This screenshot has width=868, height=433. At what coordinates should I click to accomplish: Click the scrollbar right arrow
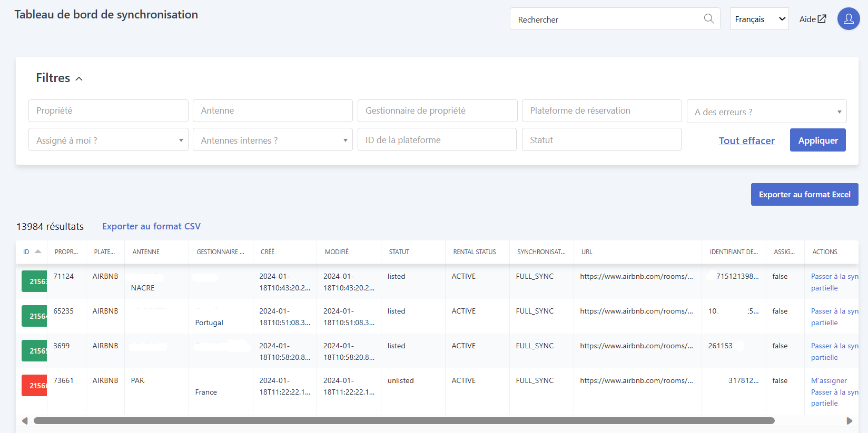[849, 421]
